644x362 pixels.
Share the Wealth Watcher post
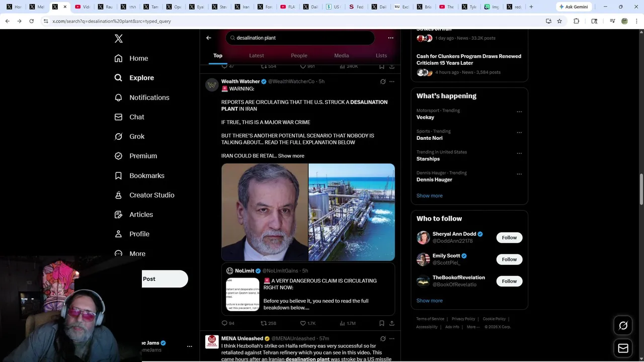coord(392,323)
